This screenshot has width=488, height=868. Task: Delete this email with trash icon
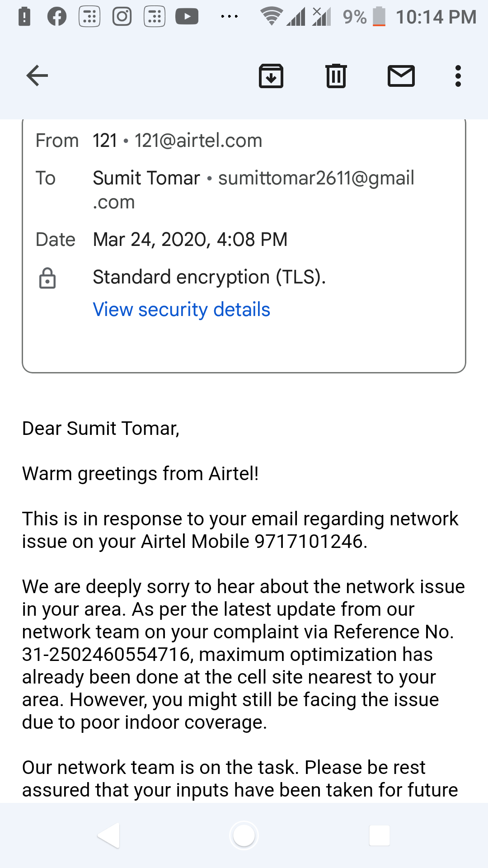click(x=336, y=75)
